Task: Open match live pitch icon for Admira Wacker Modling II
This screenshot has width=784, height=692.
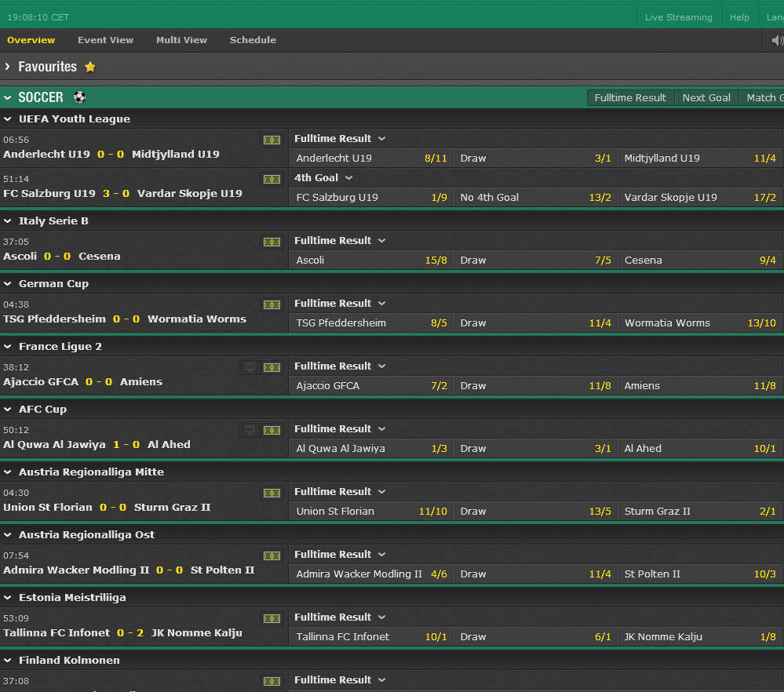Action: point(272,555)
